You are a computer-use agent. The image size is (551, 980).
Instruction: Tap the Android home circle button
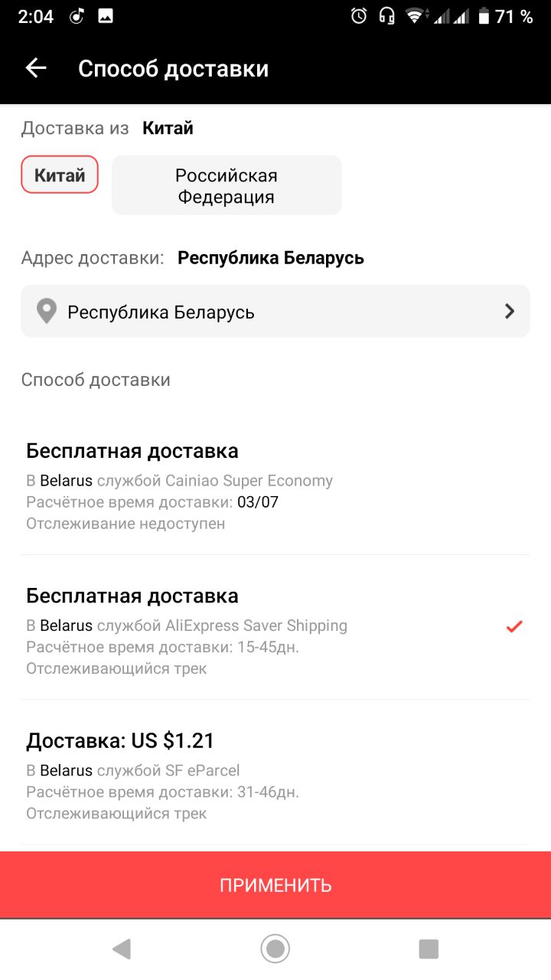(275, 949)
